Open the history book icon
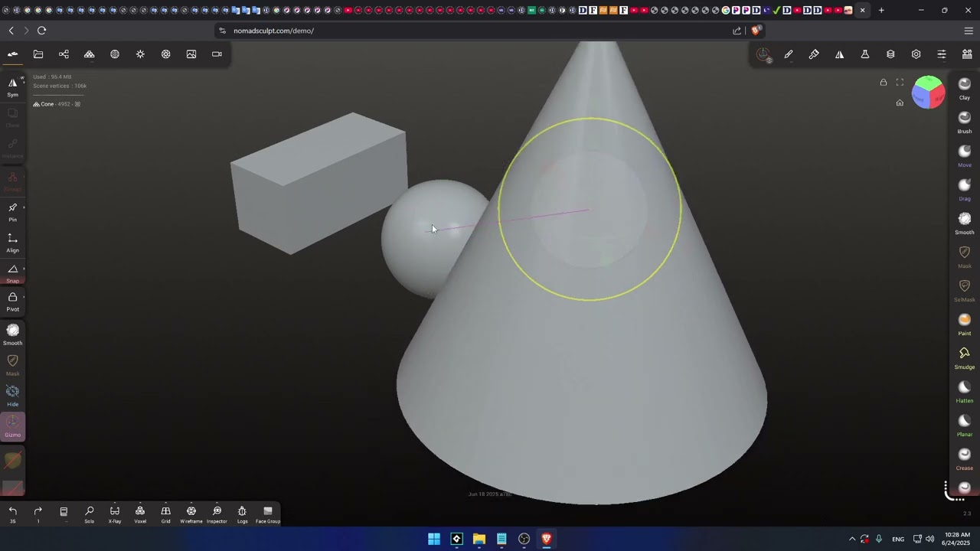This screenshot has width=980, height=551. click(64, 511)
